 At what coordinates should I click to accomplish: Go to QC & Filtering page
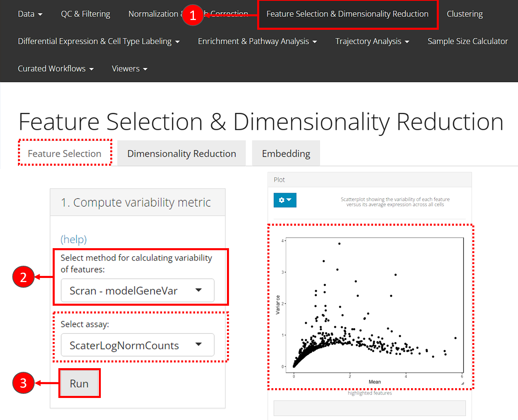point(85,14)
